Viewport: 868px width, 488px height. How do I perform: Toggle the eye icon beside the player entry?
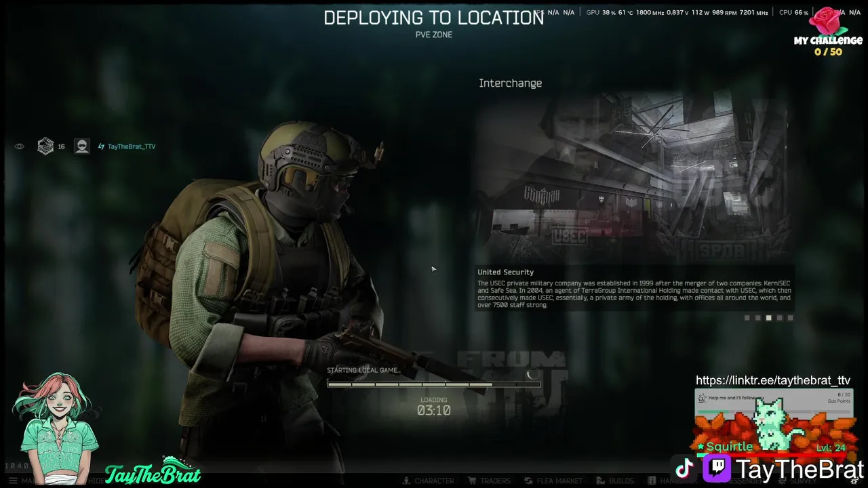coord(20,146)
